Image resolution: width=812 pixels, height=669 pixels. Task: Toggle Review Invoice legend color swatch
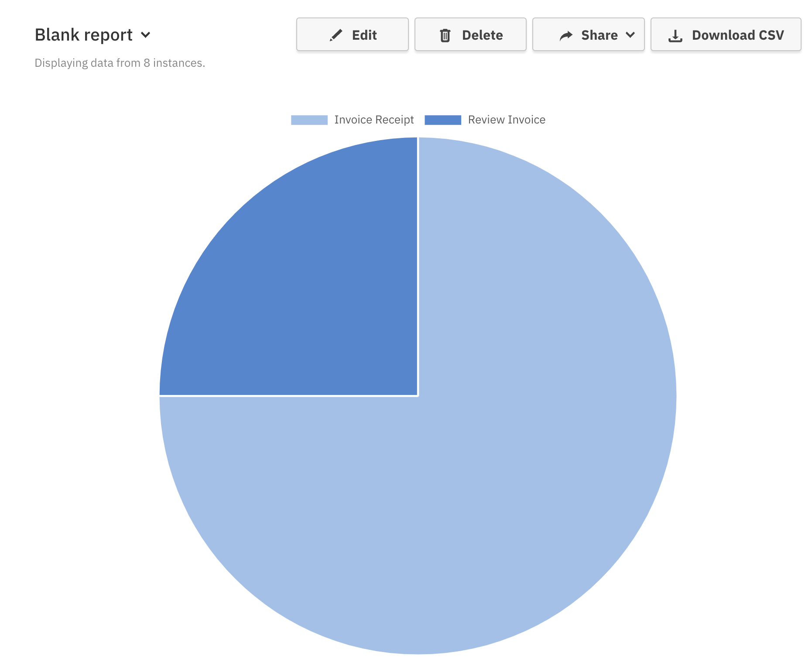tap(443, 120)
